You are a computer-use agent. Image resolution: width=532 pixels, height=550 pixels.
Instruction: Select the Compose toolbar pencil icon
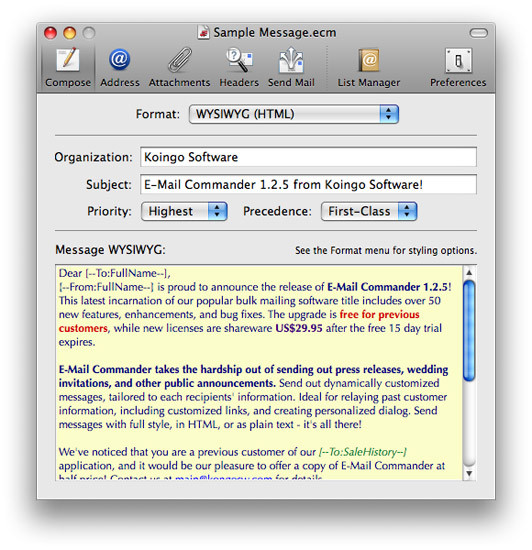(x=68, y=60)
